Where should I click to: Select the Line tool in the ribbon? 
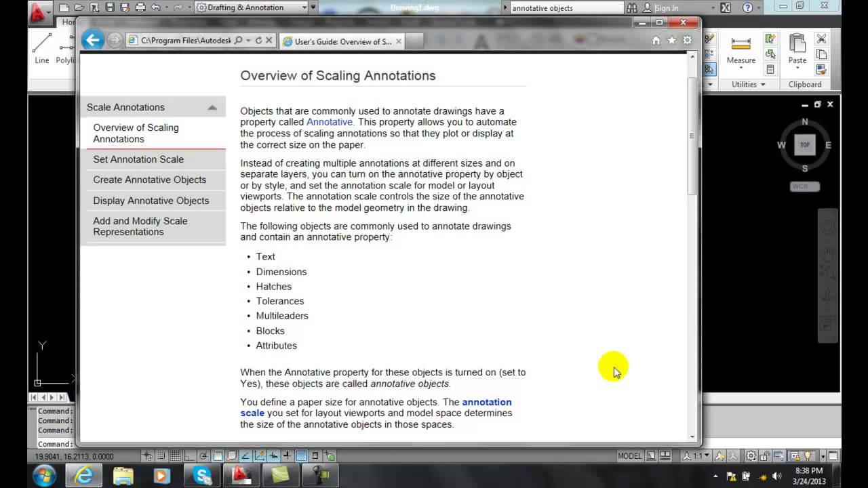click(x=42, y=47)
